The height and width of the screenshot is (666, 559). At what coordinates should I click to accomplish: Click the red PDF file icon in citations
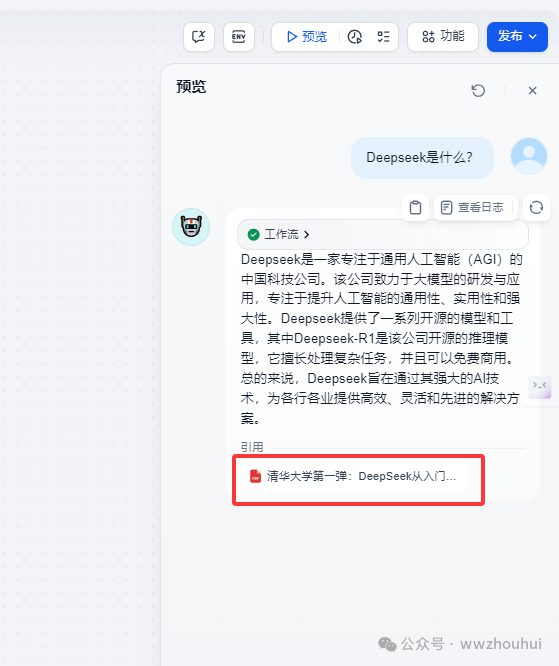click(x=255, y=476)
